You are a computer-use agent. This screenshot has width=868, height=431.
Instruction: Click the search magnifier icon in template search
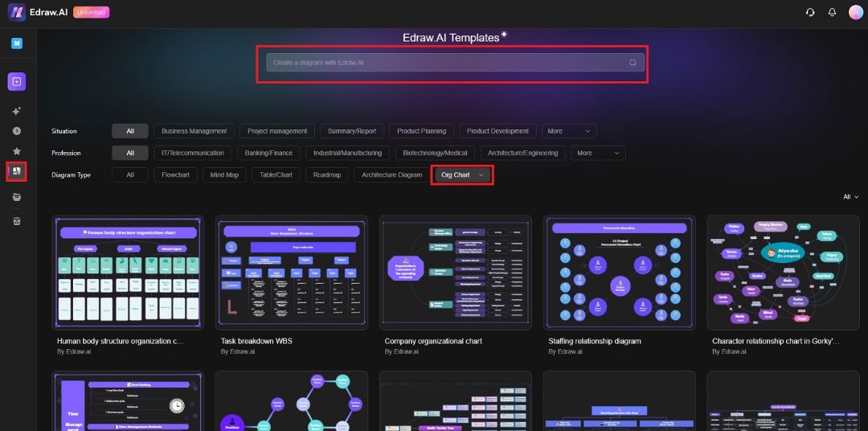coord(633,63)
